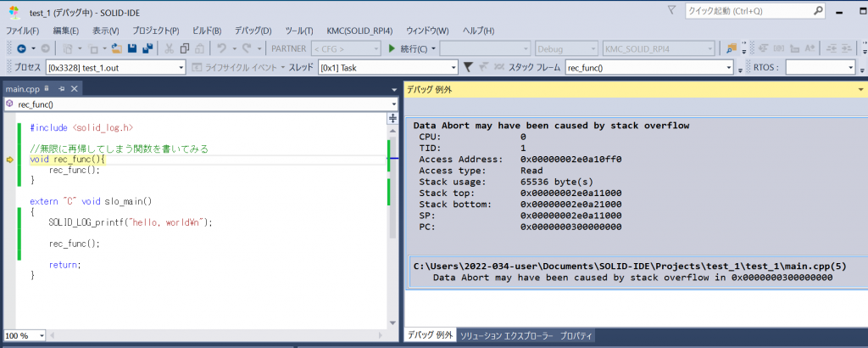Switch to the ソリューション エクスプローラー tab

pos(506,336)
